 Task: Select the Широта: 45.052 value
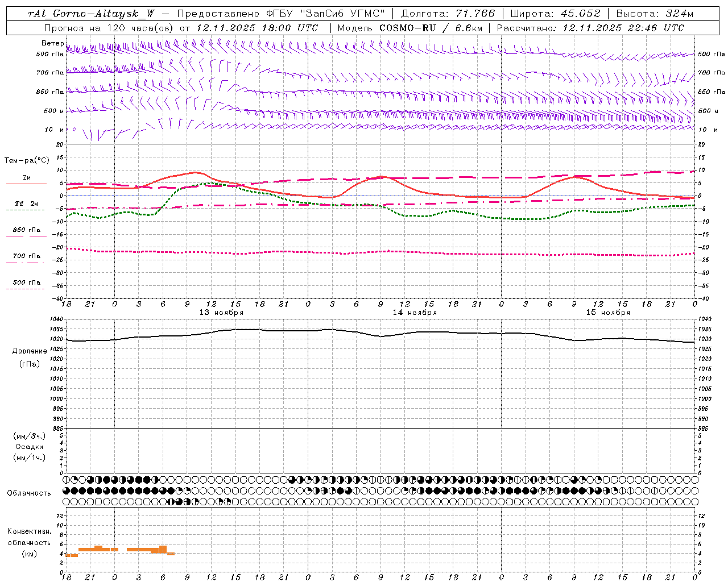click(555, 14)
